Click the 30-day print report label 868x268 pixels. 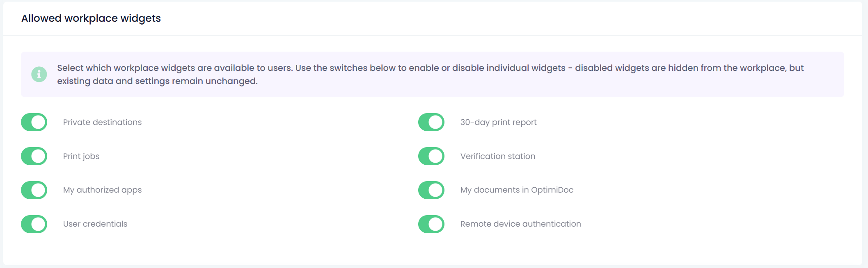pos(498,122)
